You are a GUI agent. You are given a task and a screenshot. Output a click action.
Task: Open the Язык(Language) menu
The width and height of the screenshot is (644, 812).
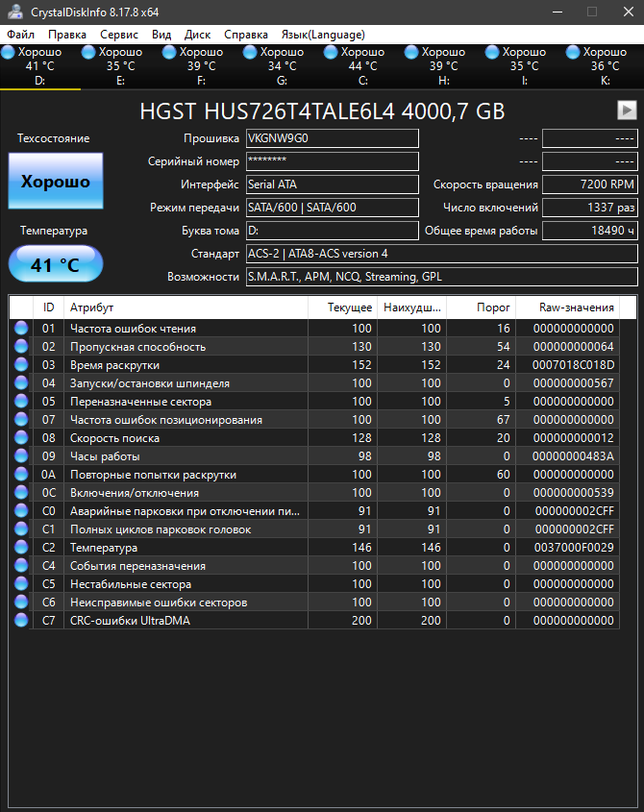(x=323, y=35)
